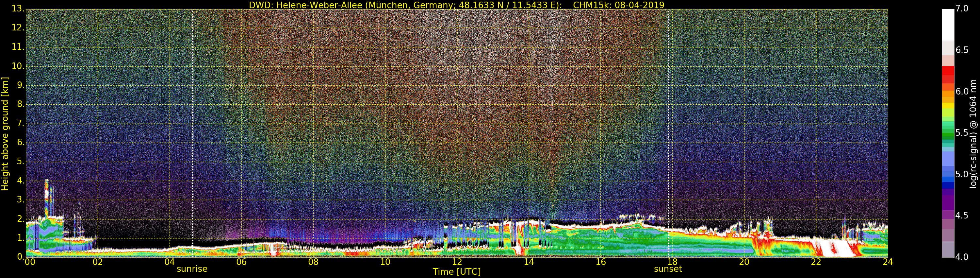Click the y-axis tick label "3."
The image size is (980, 278).
tap(21, 200)
